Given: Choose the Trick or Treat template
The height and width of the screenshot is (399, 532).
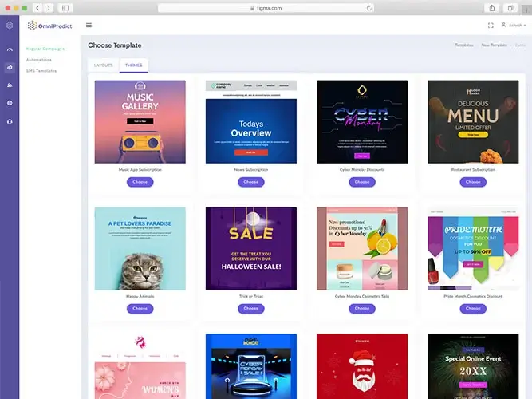Looking at the screenshot, I should pyautogui.click(x=250, y=308).
